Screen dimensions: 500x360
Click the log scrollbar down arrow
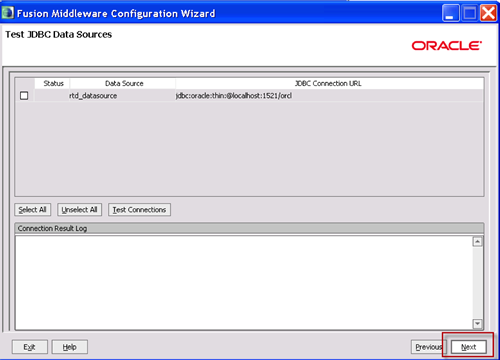(x=478, y=323)
